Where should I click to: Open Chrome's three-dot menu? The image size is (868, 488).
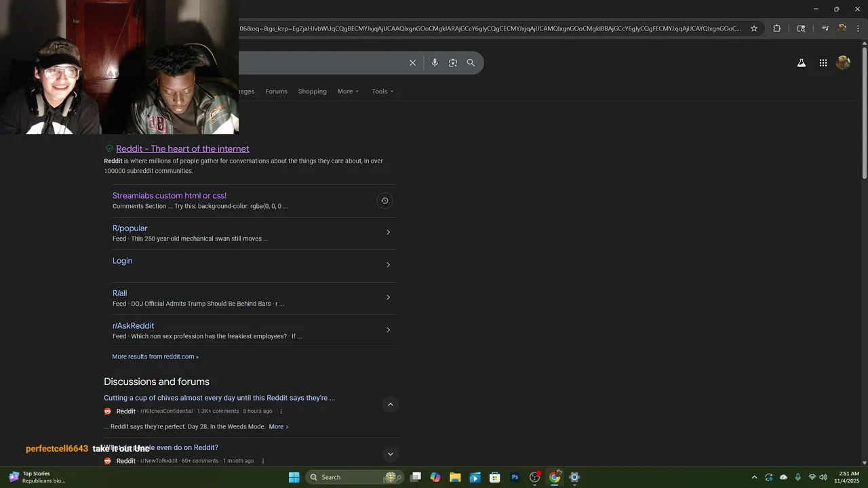click(859, 28)
